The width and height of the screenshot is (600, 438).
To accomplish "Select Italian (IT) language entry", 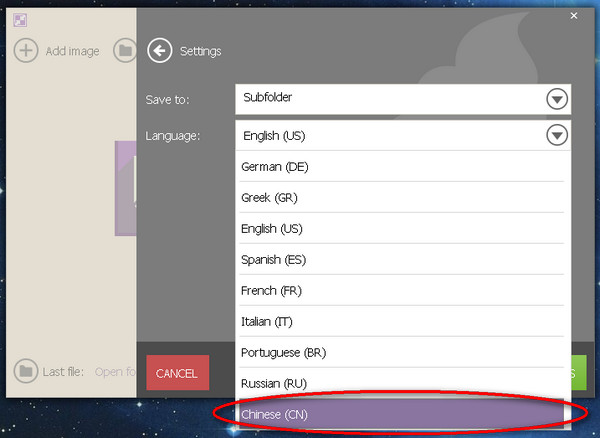I will 402,321.
